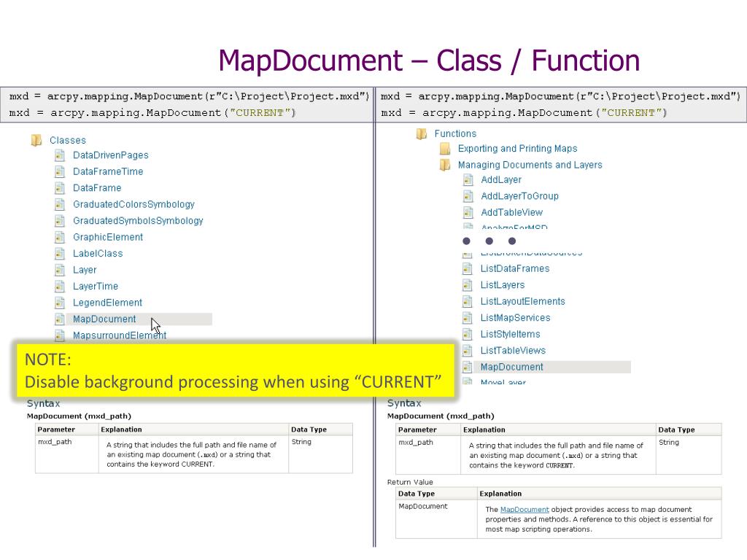
Task: Open the DataDrivenPages class topic
Action: tap(111, 155)
